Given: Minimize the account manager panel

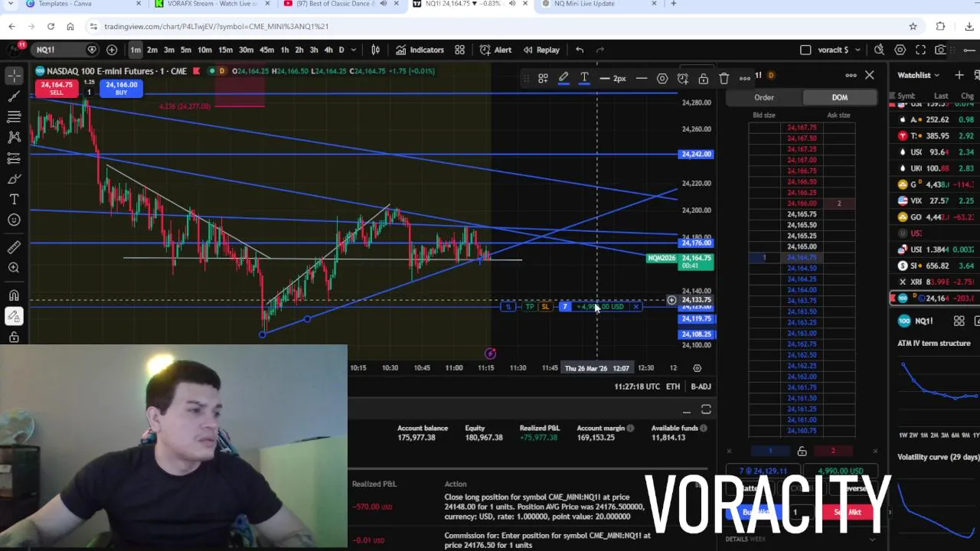Looking at the screenshot, I should point(687,411).
